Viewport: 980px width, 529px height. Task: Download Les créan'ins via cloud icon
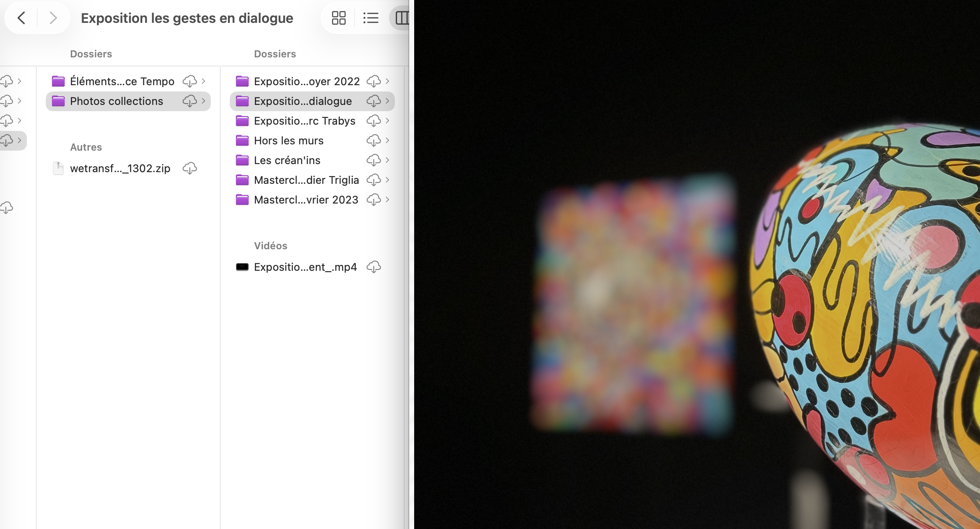pyautogui.click(x=374, y=160)
